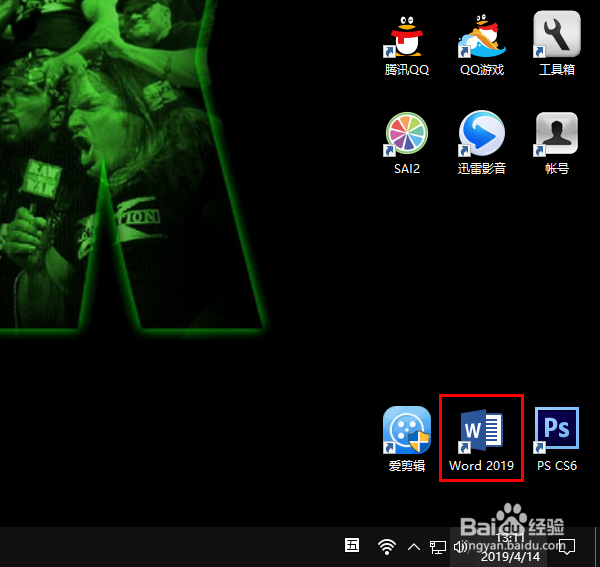Expand the hidden tray icons chevron
This screenshot has height=567, width=600.
(414, 547)
